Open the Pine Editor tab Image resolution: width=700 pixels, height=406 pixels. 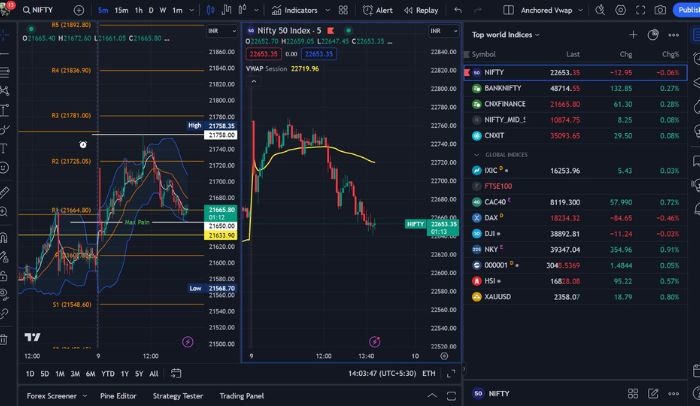pyautogui.click(x=118, y=396)
